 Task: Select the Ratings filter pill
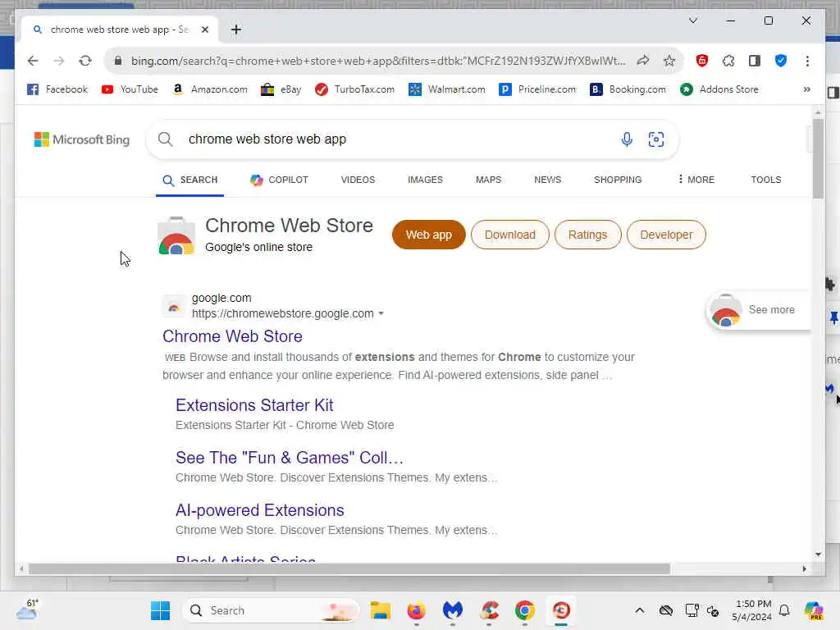coord(587,235)
